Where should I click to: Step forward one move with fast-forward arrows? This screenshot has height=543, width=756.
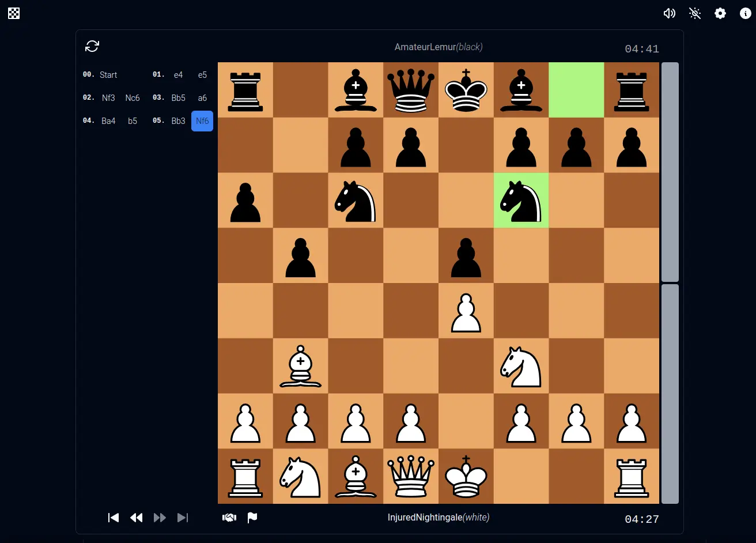[x=160, y=517]
